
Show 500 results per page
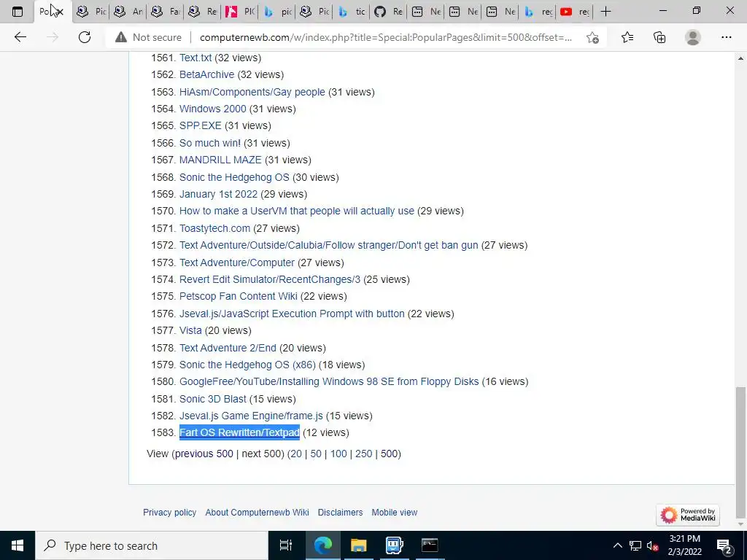point(389,454)
